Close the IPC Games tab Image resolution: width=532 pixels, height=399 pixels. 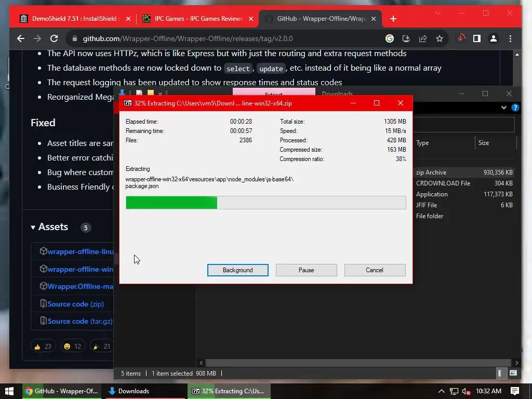click(251, 19)
